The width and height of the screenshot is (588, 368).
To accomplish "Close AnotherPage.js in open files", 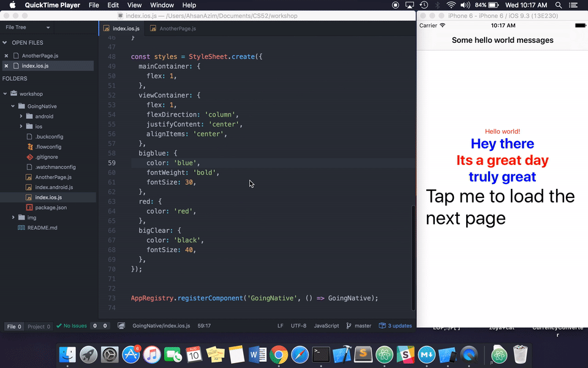I will pyautogui.click(x=6, y=56).
